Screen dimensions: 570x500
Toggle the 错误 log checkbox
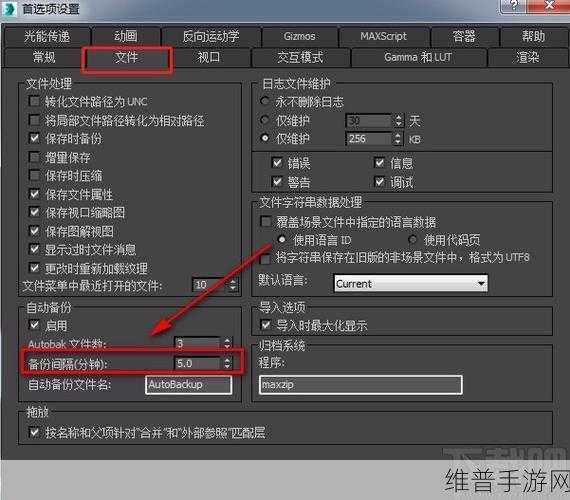[x=277, y=163]
